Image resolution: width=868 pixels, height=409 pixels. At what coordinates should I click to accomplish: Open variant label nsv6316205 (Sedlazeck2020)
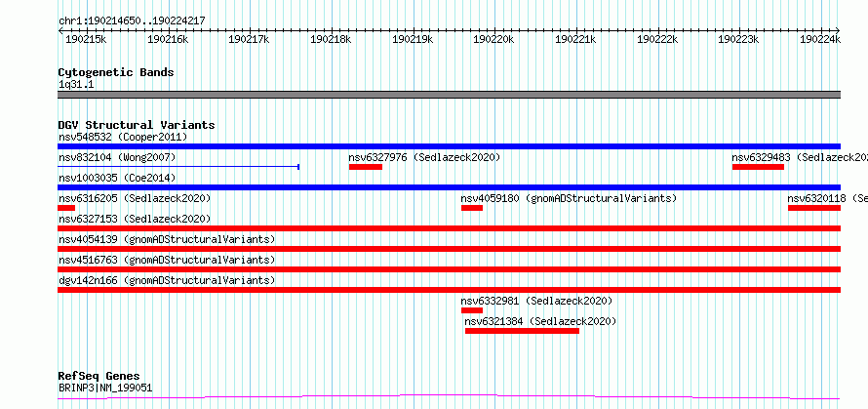tap(135, 198)
